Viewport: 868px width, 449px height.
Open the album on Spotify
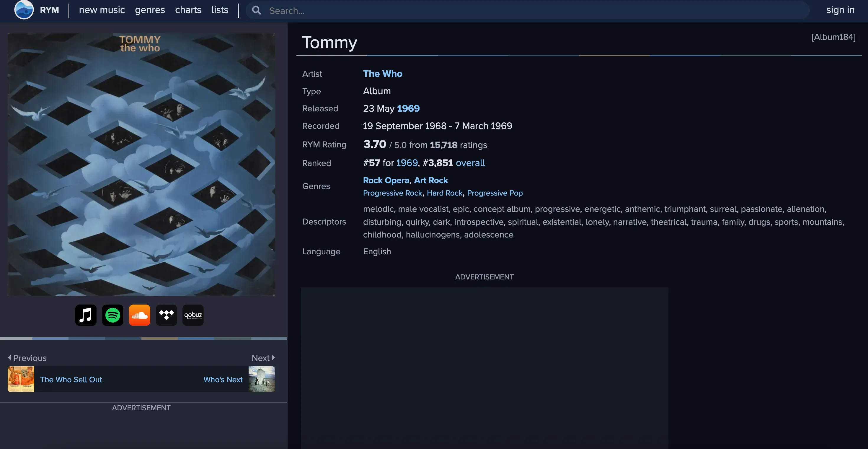coord(112,315)
